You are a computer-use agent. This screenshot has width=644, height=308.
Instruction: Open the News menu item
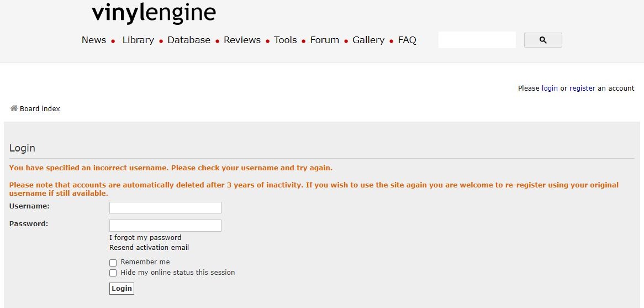pyautogui.click(x=94, y=40)
